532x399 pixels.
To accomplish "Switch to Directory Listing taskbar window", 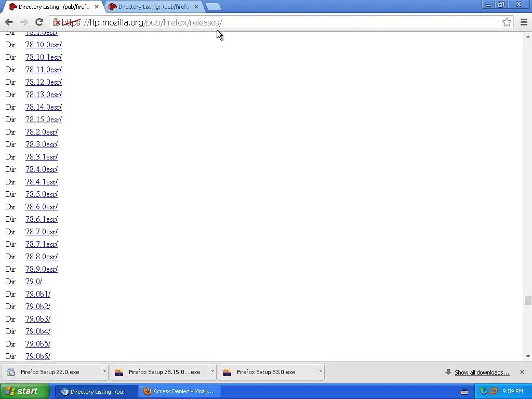I will [x=96, y=392].
